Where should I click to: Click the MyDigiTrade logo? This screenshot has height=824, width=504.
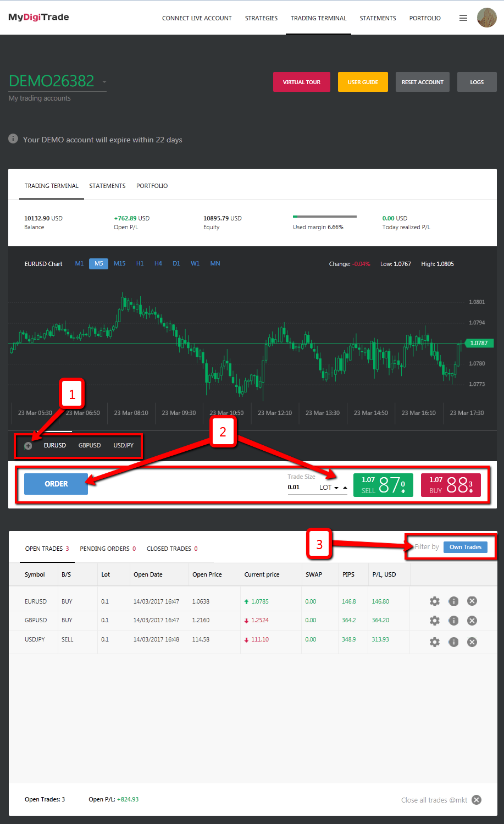tap(38, 17)
